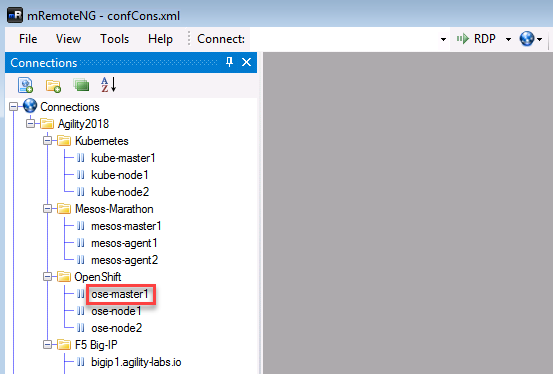Select the OpenShift folder label

click(98, 277)
